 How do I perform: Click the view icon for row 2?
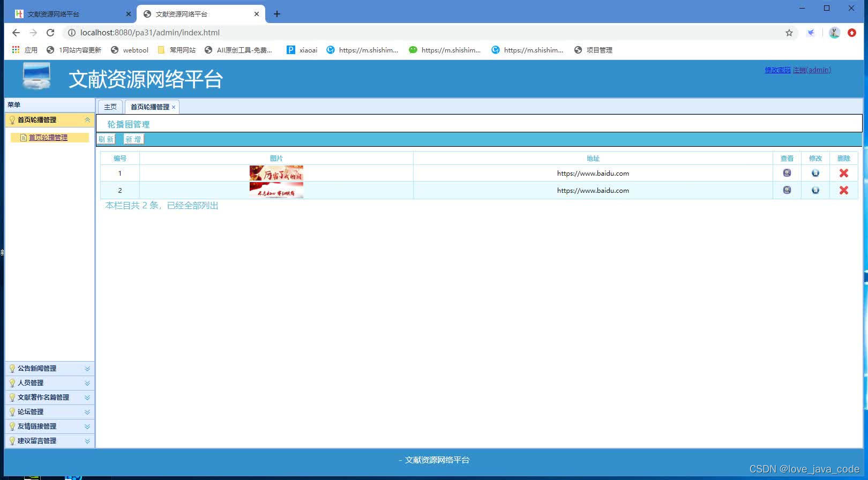click(x=787, y=190)
